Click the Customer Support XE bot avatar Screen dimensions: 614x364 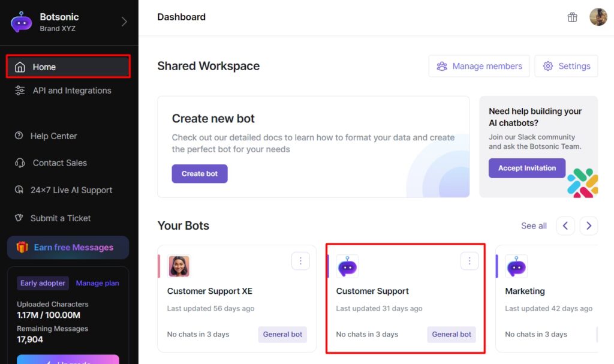179,266
